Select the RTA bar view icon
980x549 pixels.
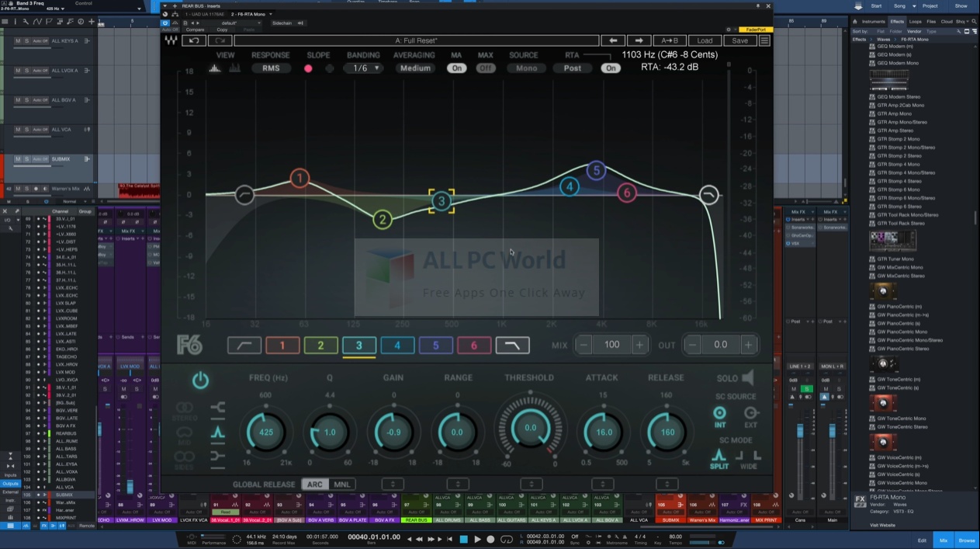pyautogui.click(x=234, y=68)
